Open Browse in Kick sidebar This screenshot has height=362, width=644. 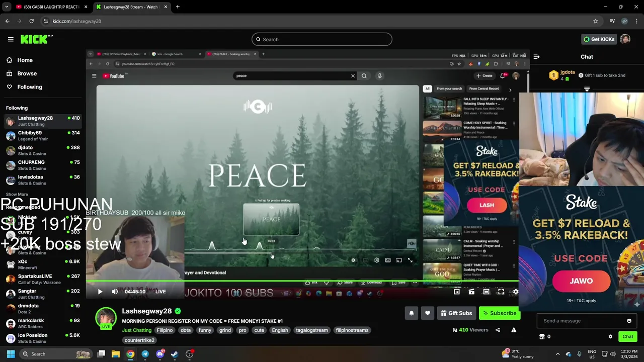[x=22, y=73]
